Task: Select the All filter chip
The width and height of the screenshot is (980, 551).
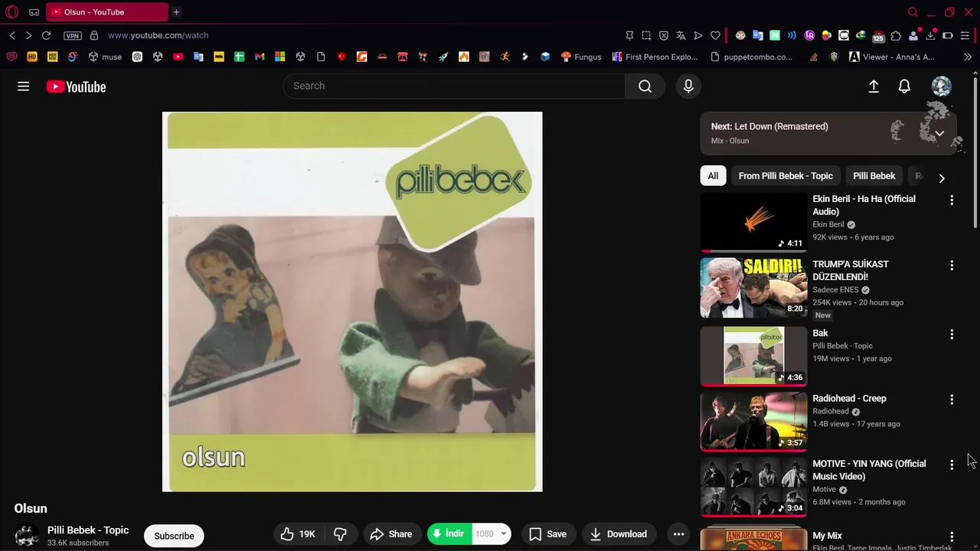Action: tap(713, 176)
